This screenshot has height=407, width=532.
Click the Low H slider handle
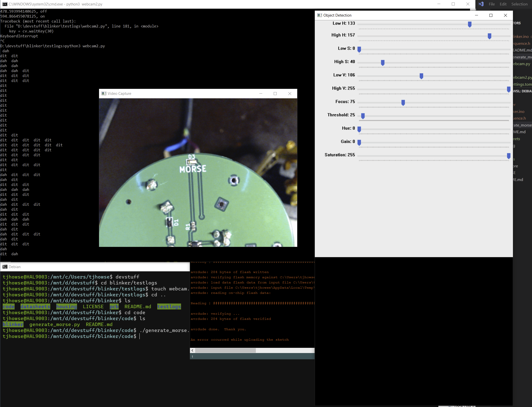coord(469,24)
